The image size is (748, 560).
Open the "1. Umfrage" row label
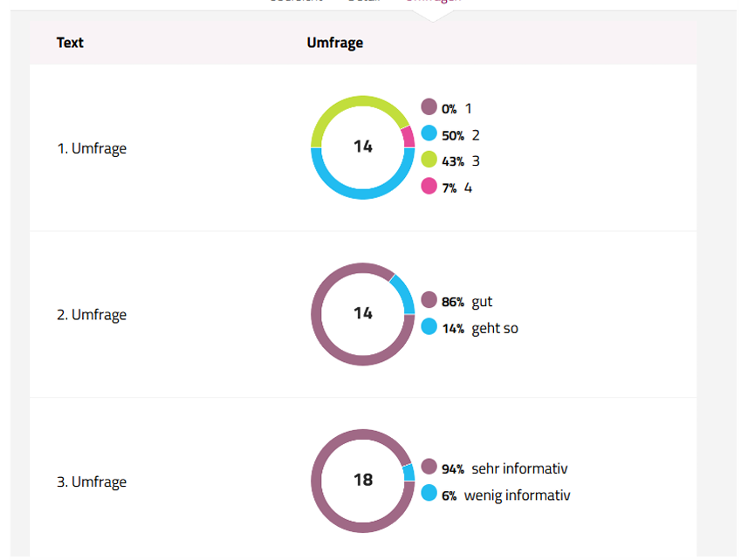pyautogui.click(x=92, y=148)
